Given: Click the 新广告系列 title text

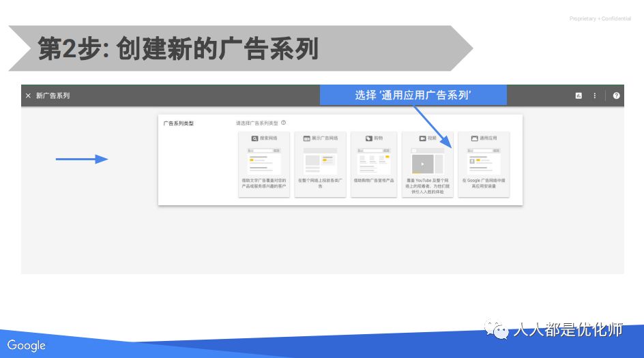Looking at the screenshot, I should point(53,95).
